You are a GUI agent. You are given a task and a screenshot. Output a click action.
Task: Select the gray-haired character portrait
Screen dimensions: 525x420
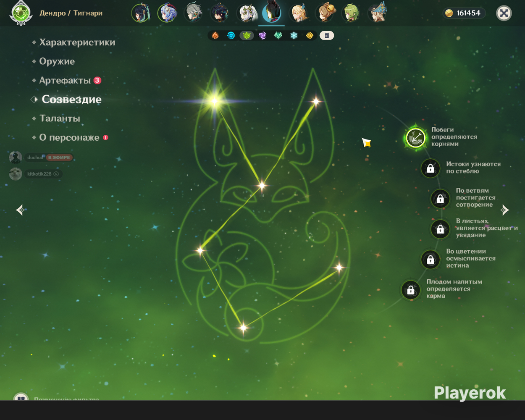point(193,13)
